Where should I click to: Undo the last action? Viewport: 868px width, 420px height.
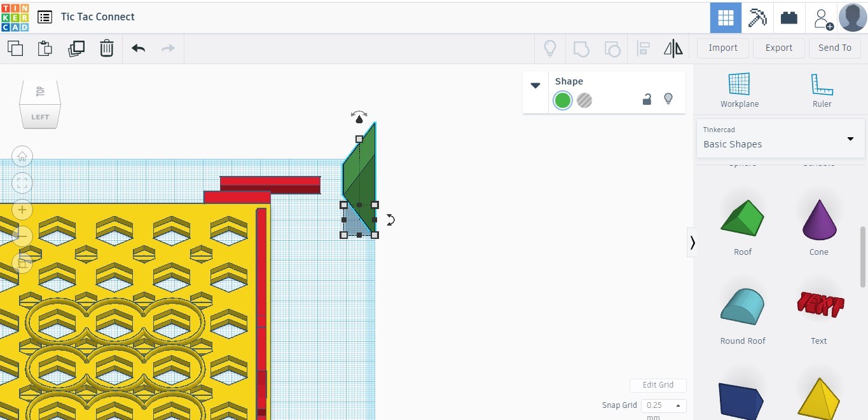138,48
